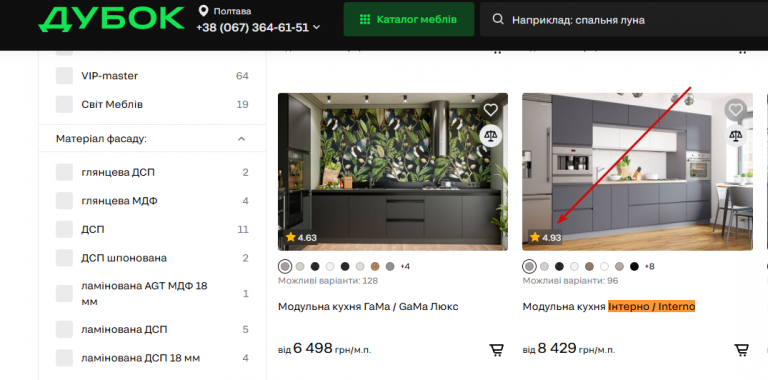Add Інтерно kitchen to cart
Screen dimensions: 768x380
click(742, 350)
